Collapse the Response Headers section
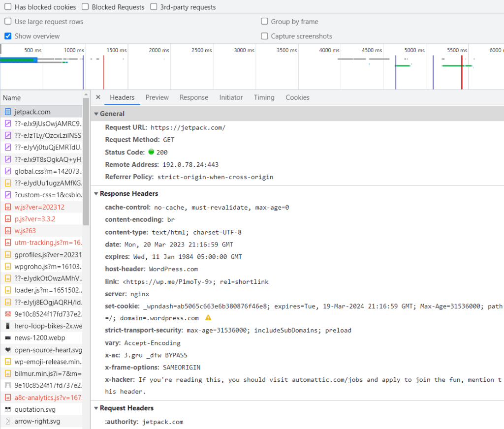 coord(96,194)
